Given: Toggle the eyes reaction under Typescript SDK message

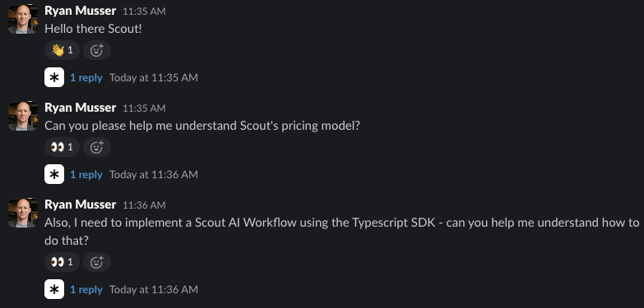Looking at the screenshot, I should coord(62,262).
